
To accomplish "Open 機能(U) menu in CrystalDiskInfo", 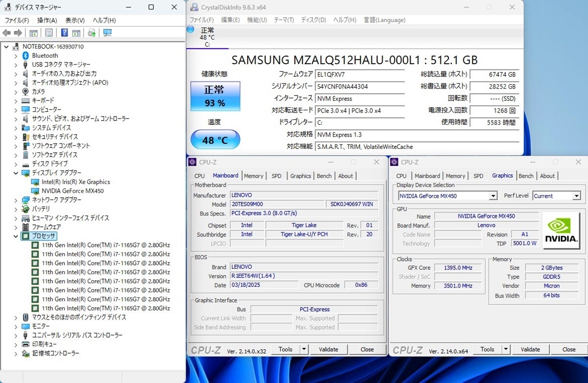I will [257, 20].
